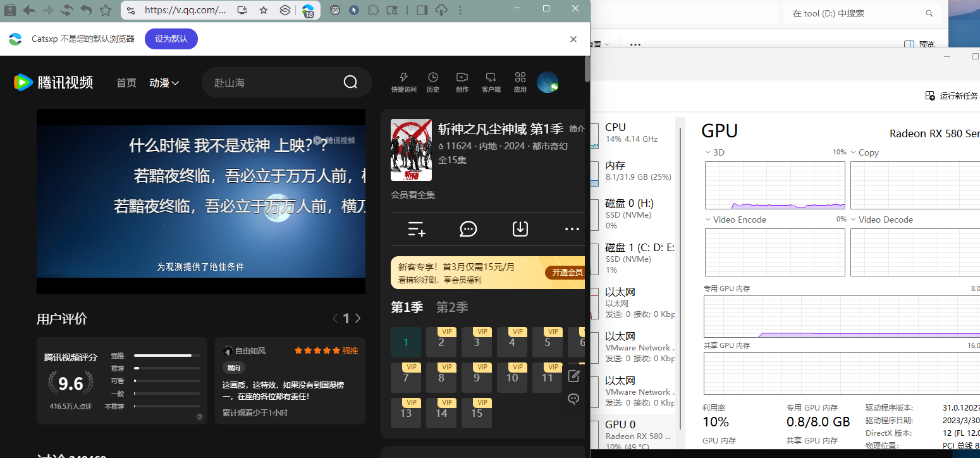Click the user avatar in Tencent Video header
The width and height of the screenshot is (980, 458).
coord(548,82)
